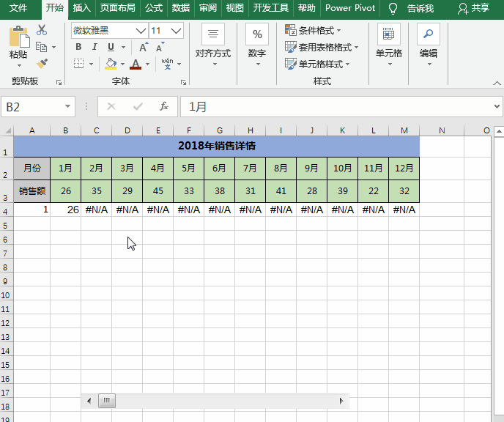The height and width of the screenshot is (422, 504).
Task: Apply the red Font Color
Action: pyautogui.click(x=136, y=64)
